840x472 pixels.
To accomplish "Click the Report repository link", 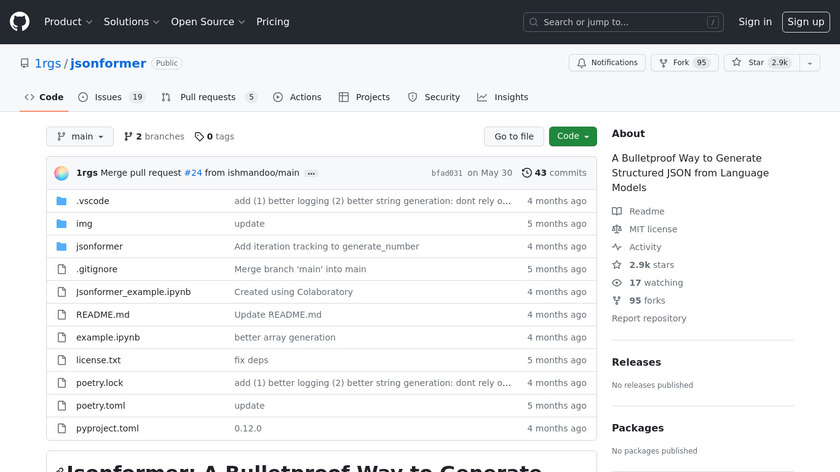I will [x=649, y=318].
